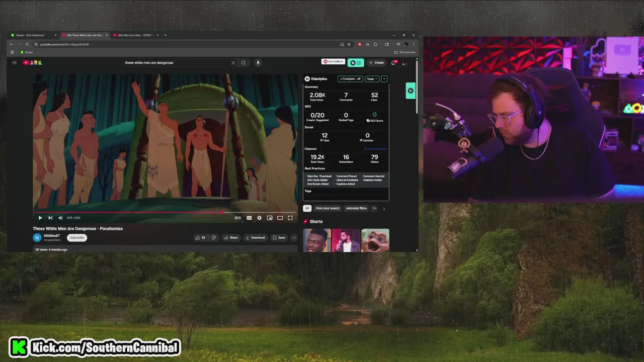This screenshot has height=362, width=644.
Task: Open Videolytics Tools dropdown
Action: point(372,79)
